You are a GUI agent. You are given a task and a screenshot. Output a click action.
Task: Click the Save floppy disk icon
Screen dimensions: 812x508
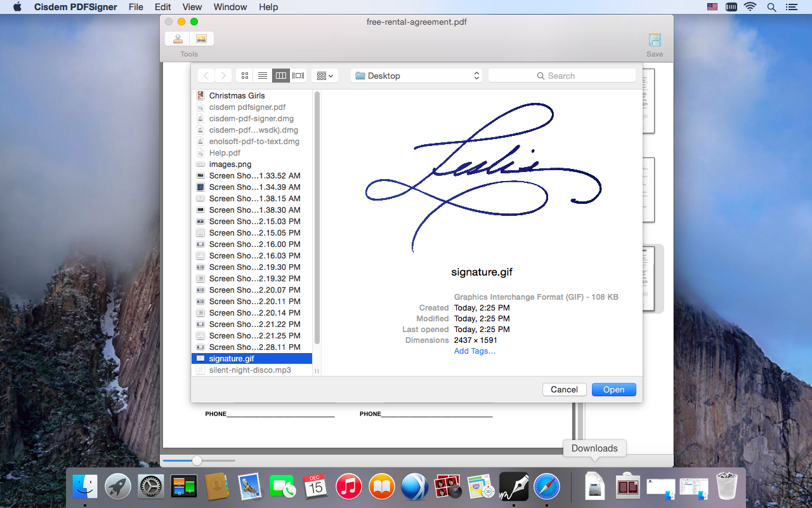pyautogui.click(x=655, y=40)
